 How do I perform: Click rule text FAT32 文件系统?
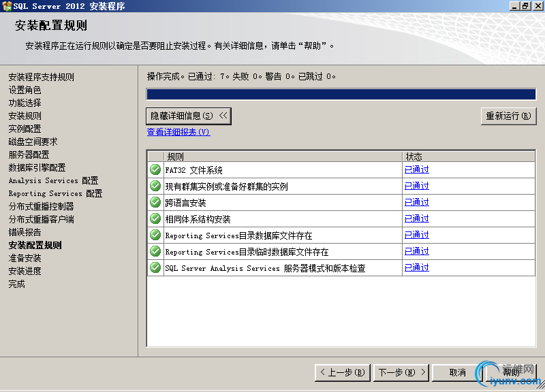(x=193, y=170)
